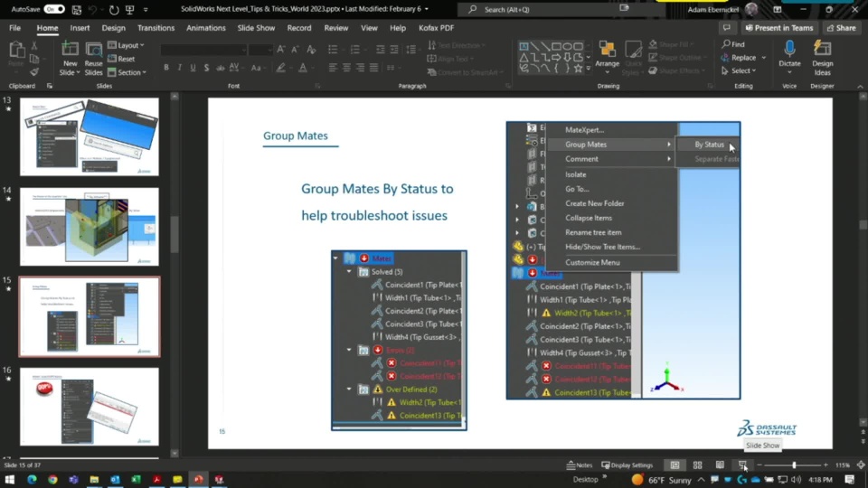This screenshot has width=868, height=488.
Task: Toggle Underline formatting
Action: [x=193, y=68]
